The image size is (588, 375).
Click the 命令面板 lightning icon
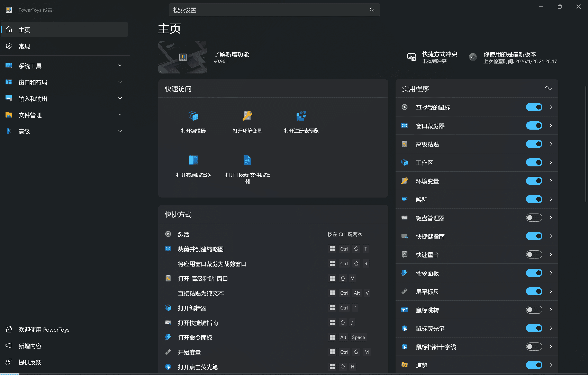click(404, 273)
